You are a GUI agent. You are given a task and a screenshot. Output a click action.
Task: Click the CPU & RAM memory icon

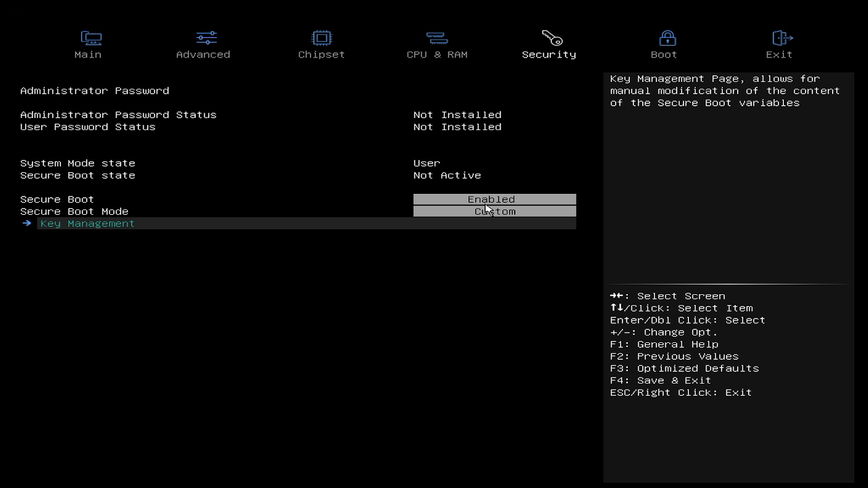tap(437, 38)
